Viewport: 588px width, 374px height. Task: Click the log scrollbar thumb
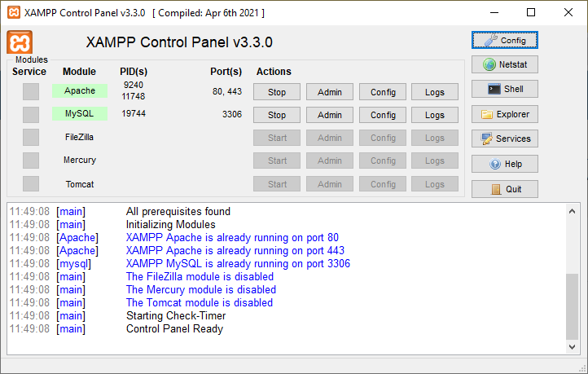point(572,306)
